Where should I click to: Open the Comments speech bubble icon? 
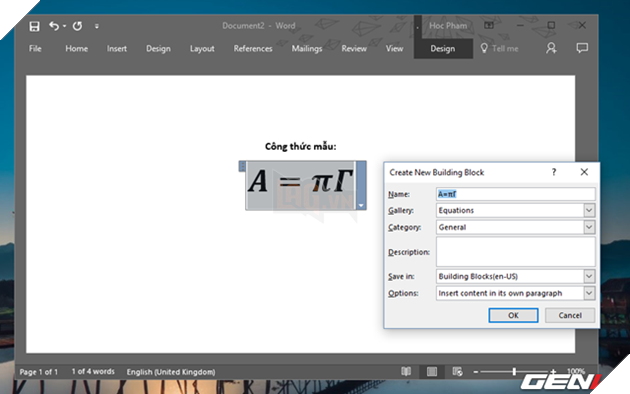[x=582, y=48]
